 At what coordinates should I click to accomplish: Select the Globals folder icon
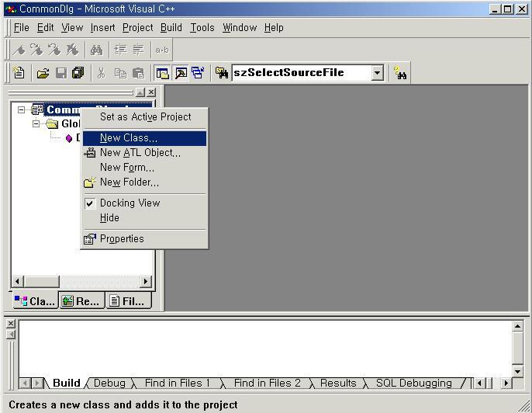coord(52,123)
